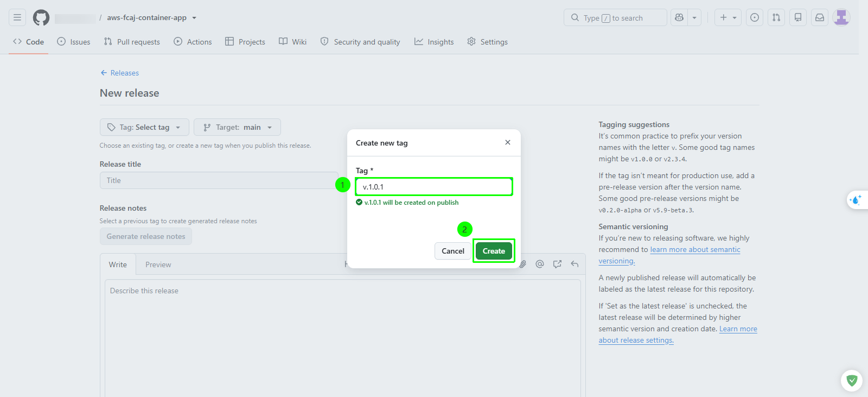
Task: Click the Generate release notes button
Action: coord(146,236)
